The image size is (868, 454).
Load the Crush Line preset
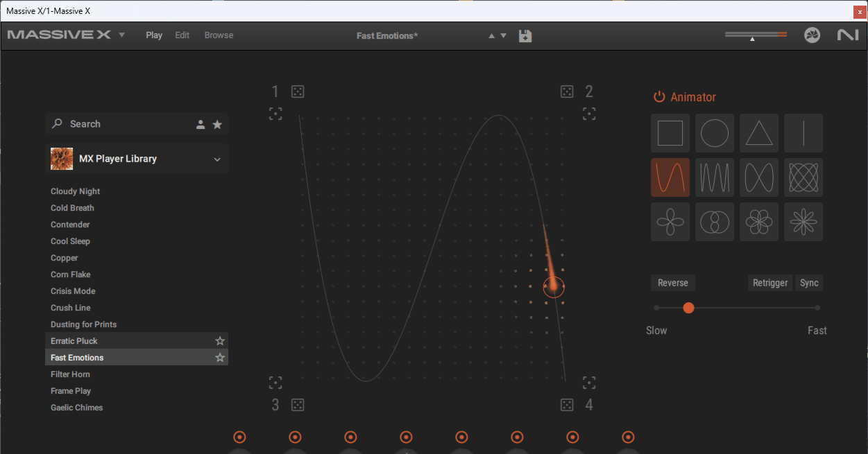(x=137, y=308)
